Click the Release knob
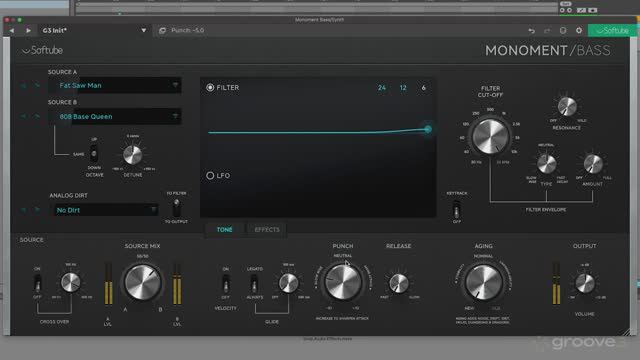640x360 pixels. pyautogui.click(x=398, y=283)
